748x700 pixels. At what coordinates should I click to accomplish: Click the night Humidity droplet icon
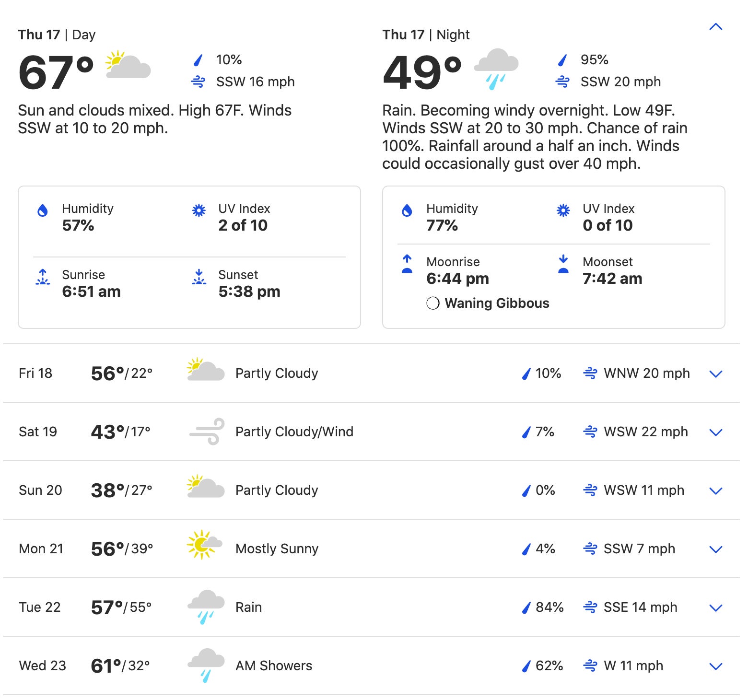click(407, 210)
